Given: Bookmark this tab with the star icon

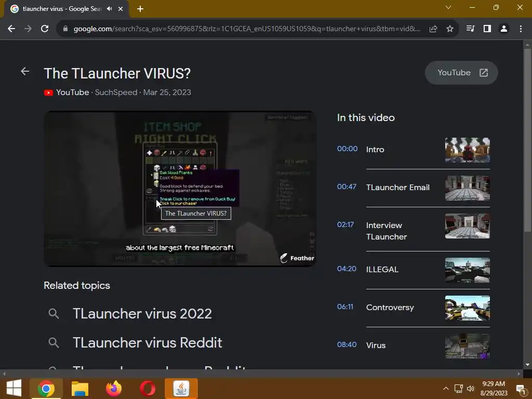Looking at the screenshot, I should click(450, 29).
